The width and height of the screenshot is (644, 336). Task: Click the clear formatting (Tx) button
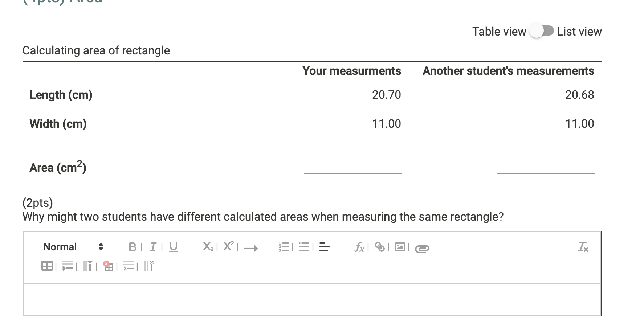point(584,247)
